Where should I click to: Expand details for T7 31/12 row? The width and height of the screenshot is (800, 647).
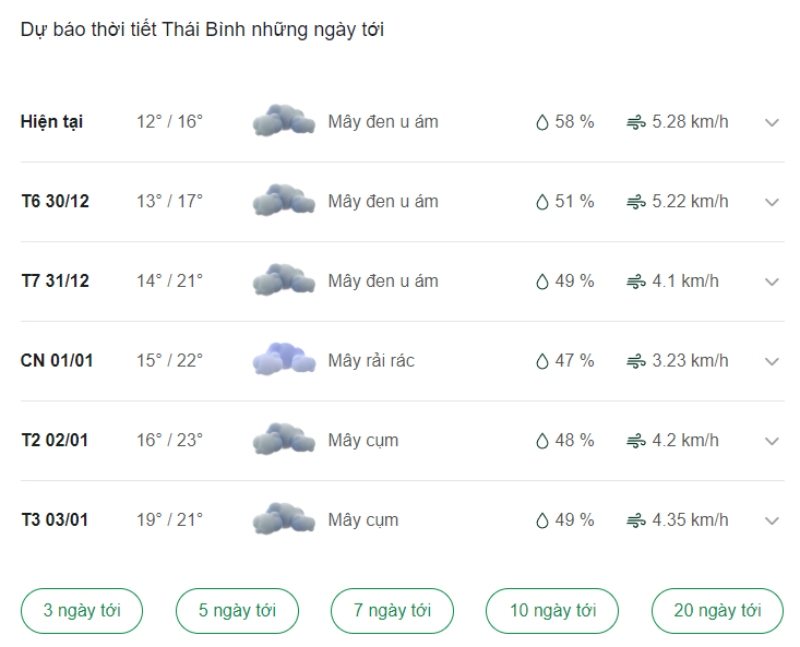pyautogui.click(x=772, y=282)
